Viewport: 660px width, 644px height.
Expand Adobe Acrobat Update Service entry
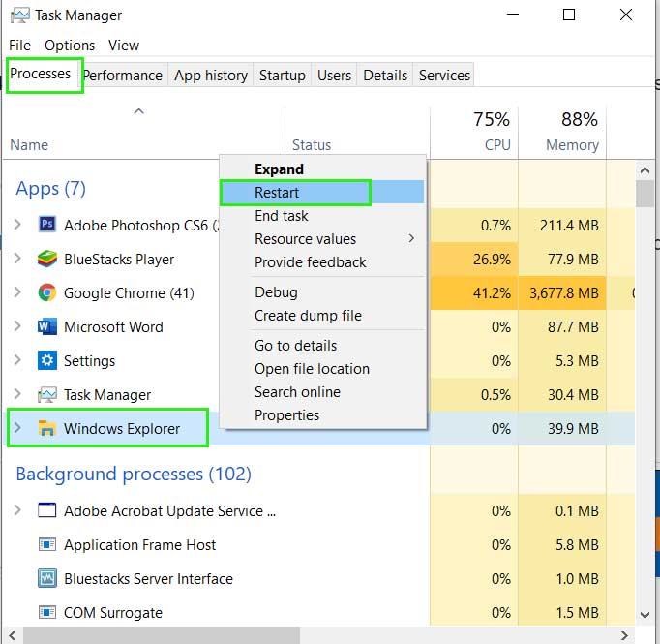(x=17, y=510)
